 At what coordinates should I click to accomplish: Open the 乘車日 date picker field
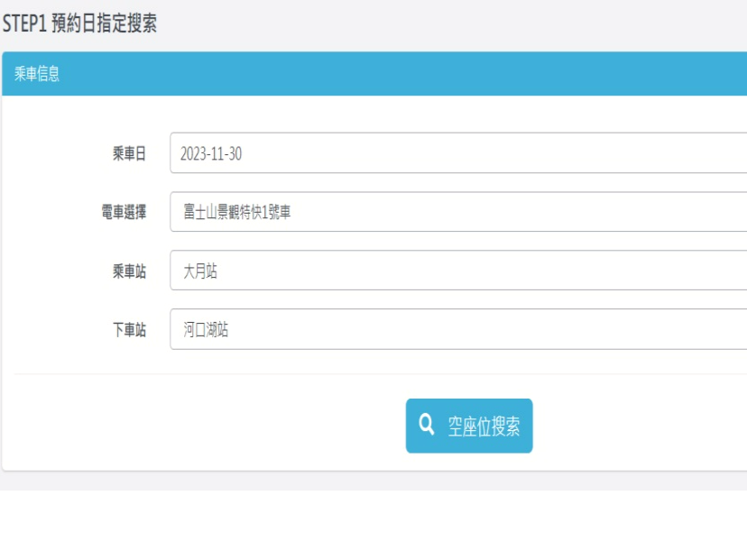tap(361, 152)
